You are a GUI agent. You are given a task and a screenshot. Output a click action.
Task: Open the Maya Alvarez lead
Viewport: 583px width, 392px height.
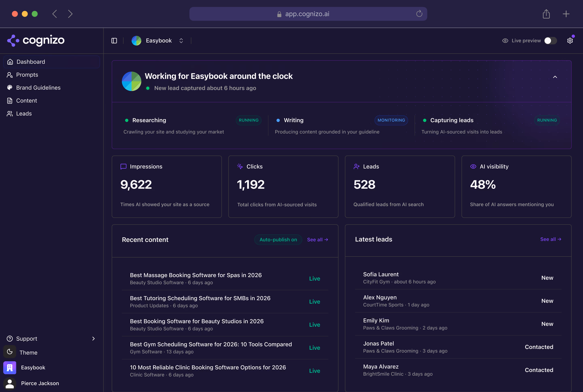pyautogui.click(x=458, y=370)
